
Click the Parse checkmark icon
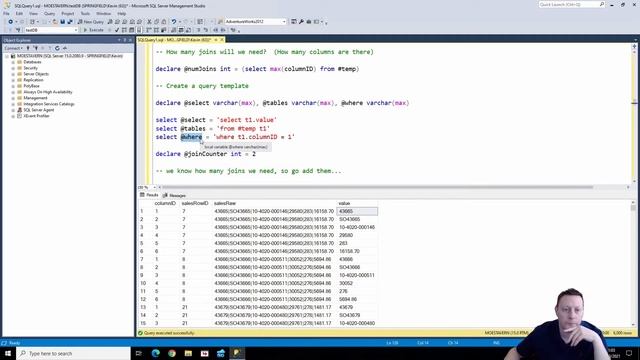pyautogui.click(x=117, y=30)
